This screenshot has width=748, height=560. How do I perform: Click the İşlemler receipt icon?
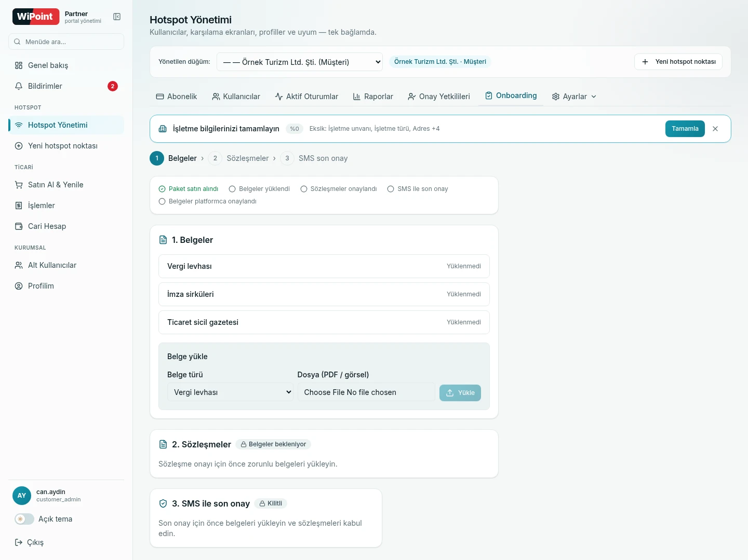(x=19, y=206)
